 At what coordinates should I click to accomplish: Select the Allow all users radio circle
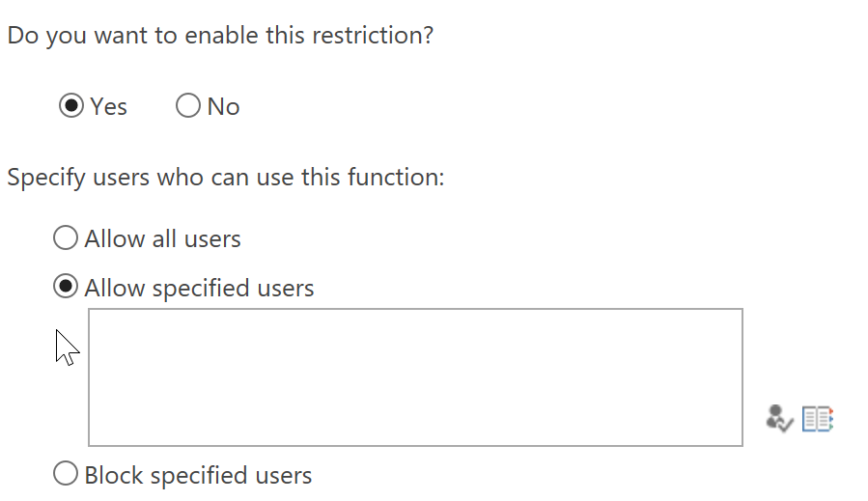point(66,237)
